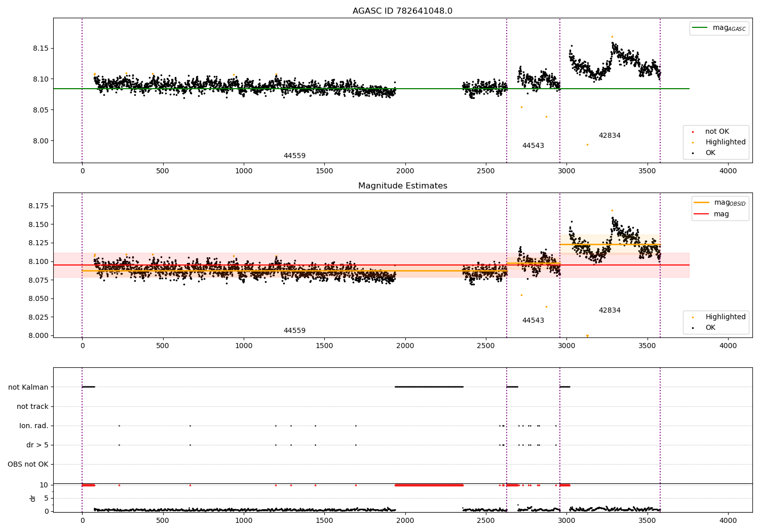This screenshot has height=532, width=760.
Task: Click 'mag OBSID' legend entry in middle plot
Action: coord(720,203)
